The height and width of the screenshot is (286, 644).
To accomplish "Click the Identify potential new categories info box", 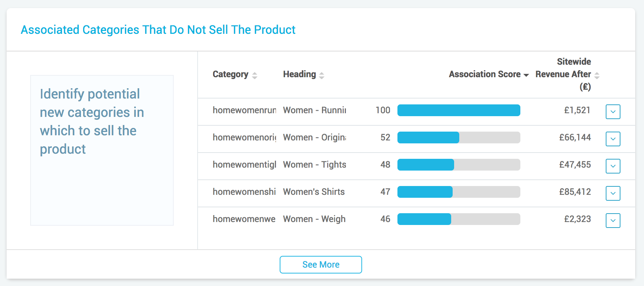I will 102,150.
